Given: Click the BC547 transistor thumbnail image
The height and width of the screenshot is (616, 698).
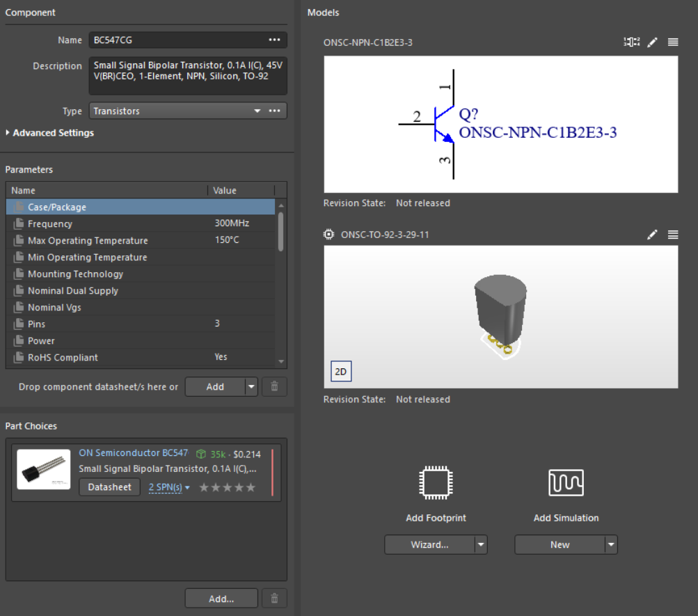Looking at the screenshot, I should pos(44,470).
